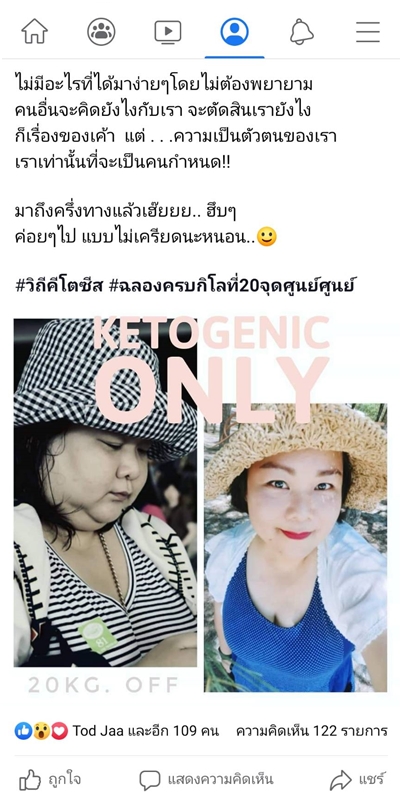The height and width of the screenshot is (800, 402).
Task: View the like reaction icon list
Action: [x=23, y=731]
